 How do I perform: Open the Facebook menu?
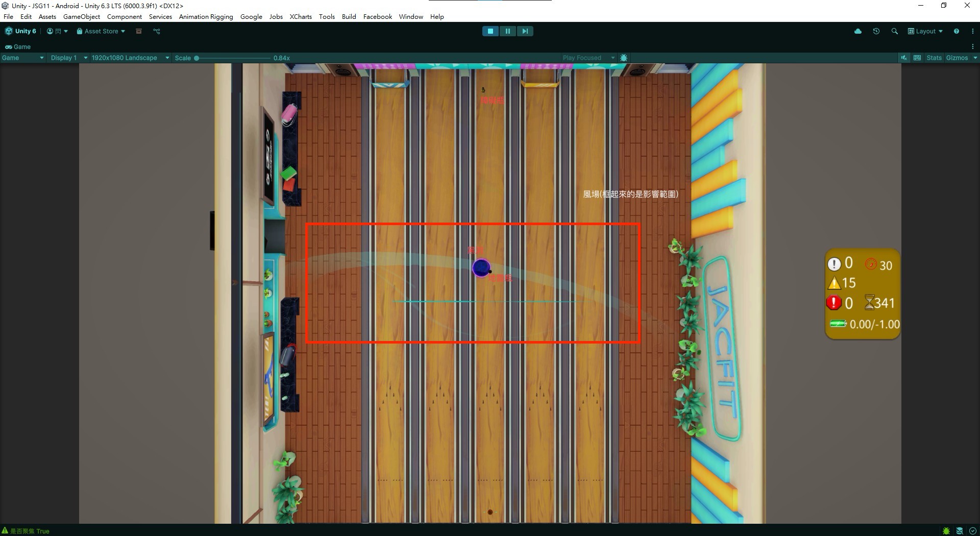coord(378,16)
